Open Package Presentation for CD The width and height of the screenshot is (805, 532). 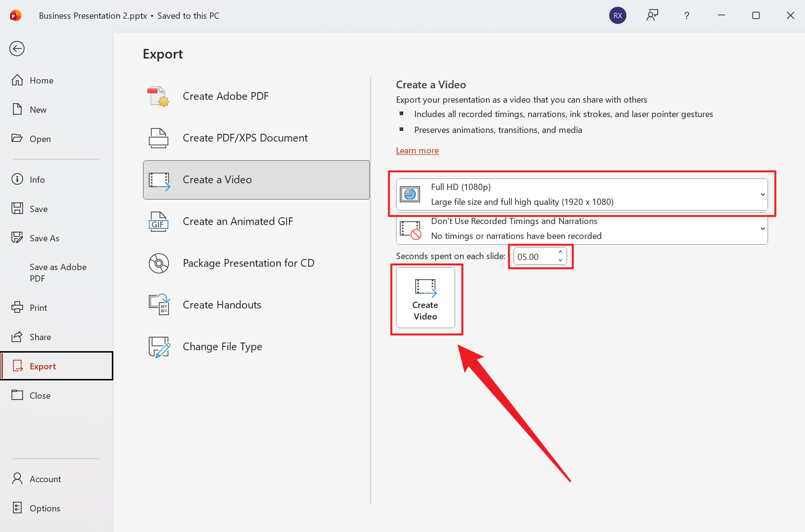click(x=248, y=263)
